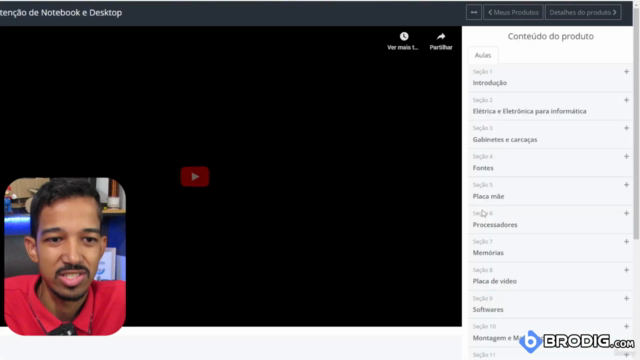Click the presenter webcam overlay

[x=65, y=256]
